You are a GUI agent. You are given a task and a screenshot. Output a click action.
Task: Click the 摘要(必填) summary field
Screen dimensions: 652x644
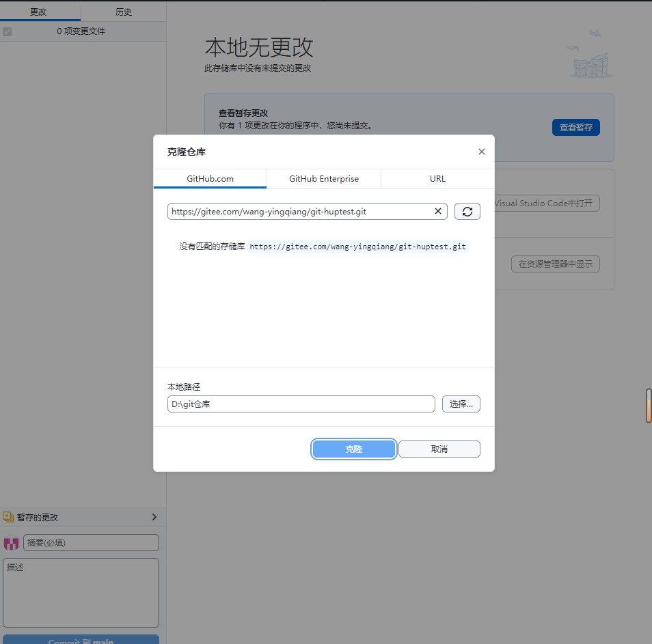[x=91, y=542]
